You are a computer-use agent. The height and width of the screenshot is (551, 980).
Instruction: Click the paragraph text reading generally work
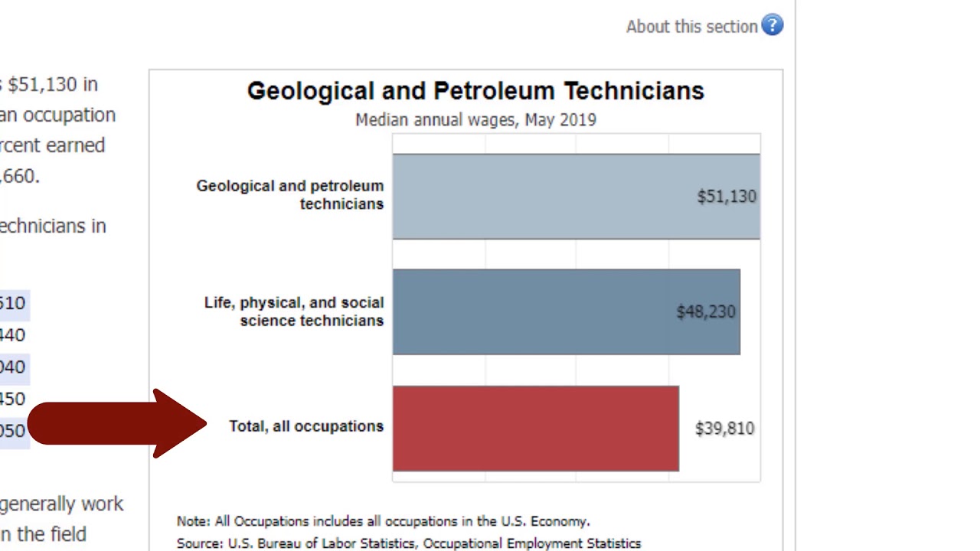coord(61,504)
